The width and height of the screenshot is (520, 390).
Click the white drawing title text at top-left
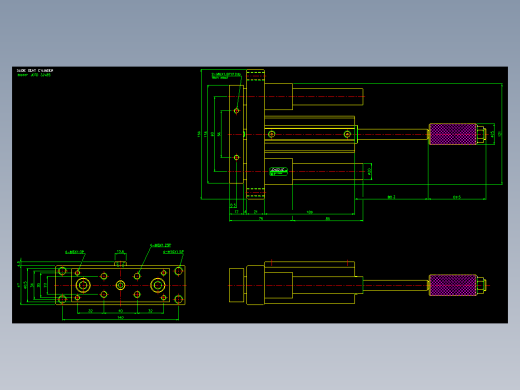click(x=35, y=71)
